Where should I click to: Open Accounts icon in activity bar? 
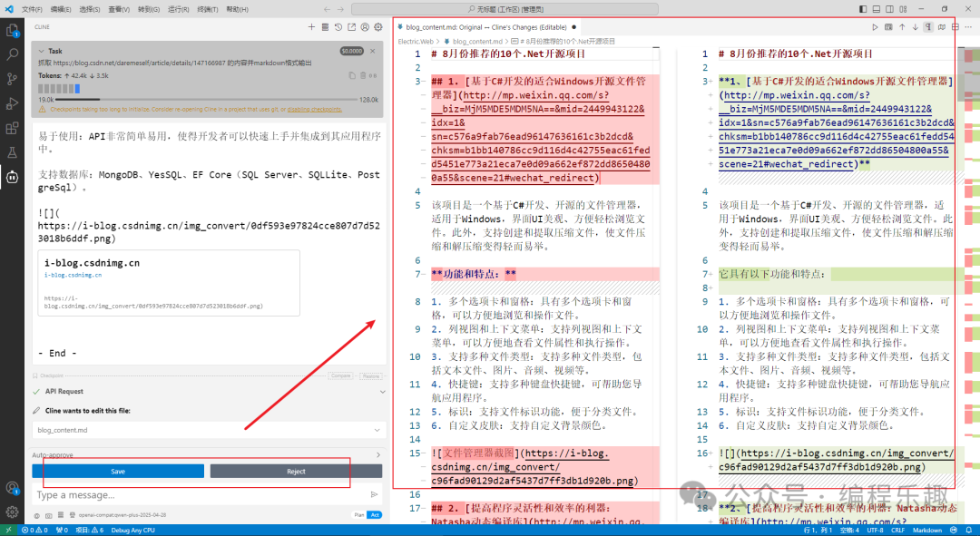12,488
